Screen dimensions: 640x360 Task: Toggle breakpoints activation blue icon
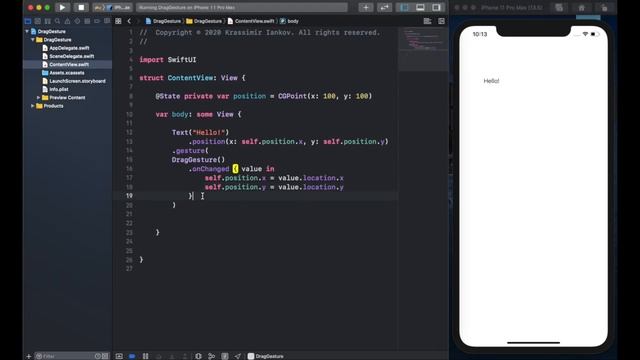pyautogui.click(x=132, y=356)
